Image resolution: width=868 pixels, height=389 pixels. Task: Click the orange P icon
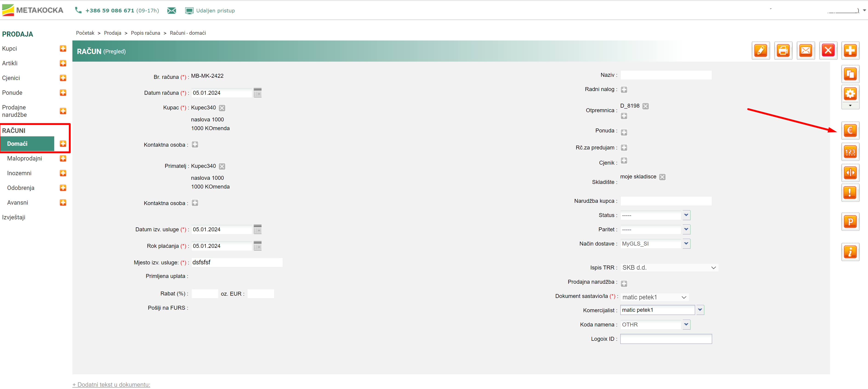[x=850, y=221]
